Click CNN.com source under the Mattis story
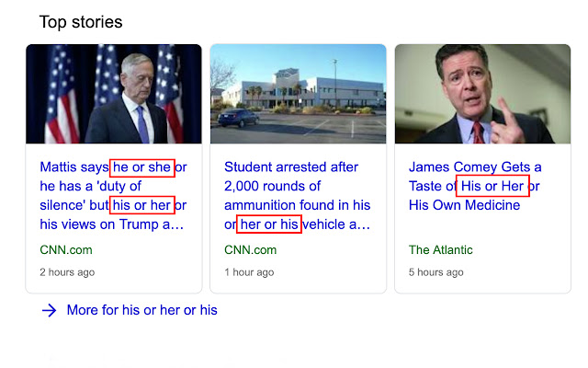The height and width of the screenshot is (368, 588). click(66, 250)
